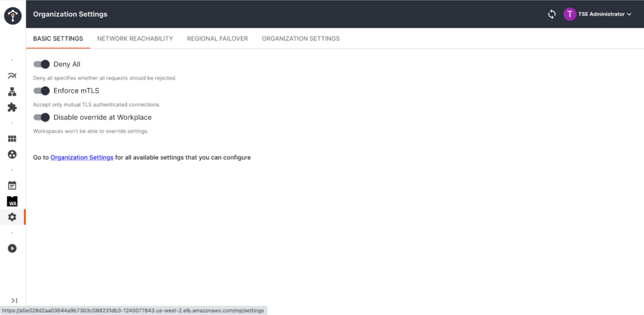
Task: Toggle the Deny All switch
Action: (x=42, y=64)
